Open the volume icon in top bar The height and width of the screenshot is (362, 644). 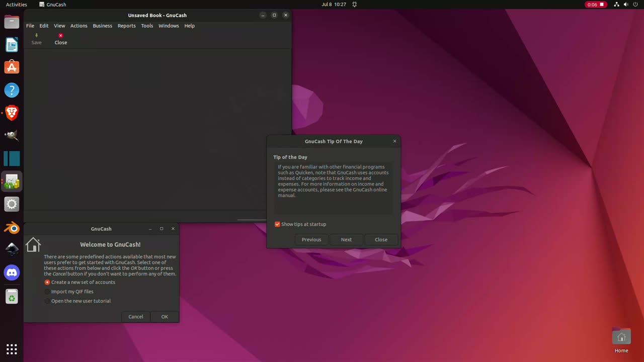pyautogui.click(x=626, y=5)
